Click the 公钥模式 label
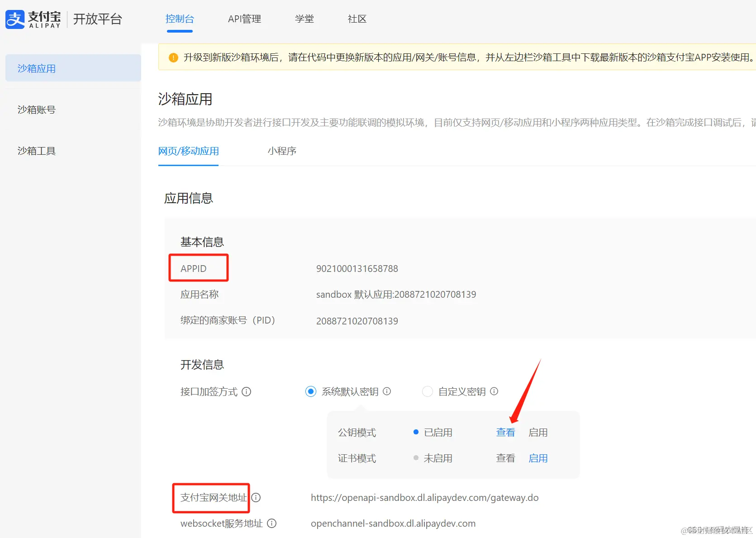Screen dimensions: 756x538 tap(357, 433)
